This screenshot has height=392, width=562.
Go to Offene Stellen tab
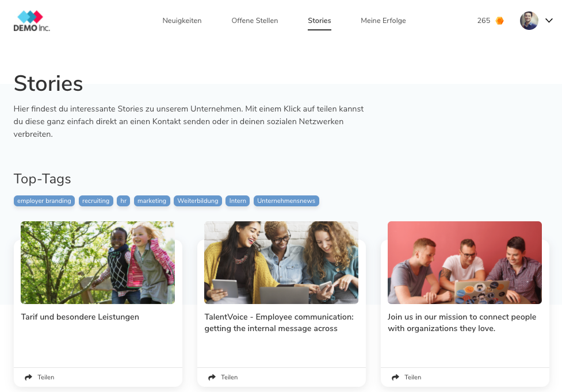point(254,21)
